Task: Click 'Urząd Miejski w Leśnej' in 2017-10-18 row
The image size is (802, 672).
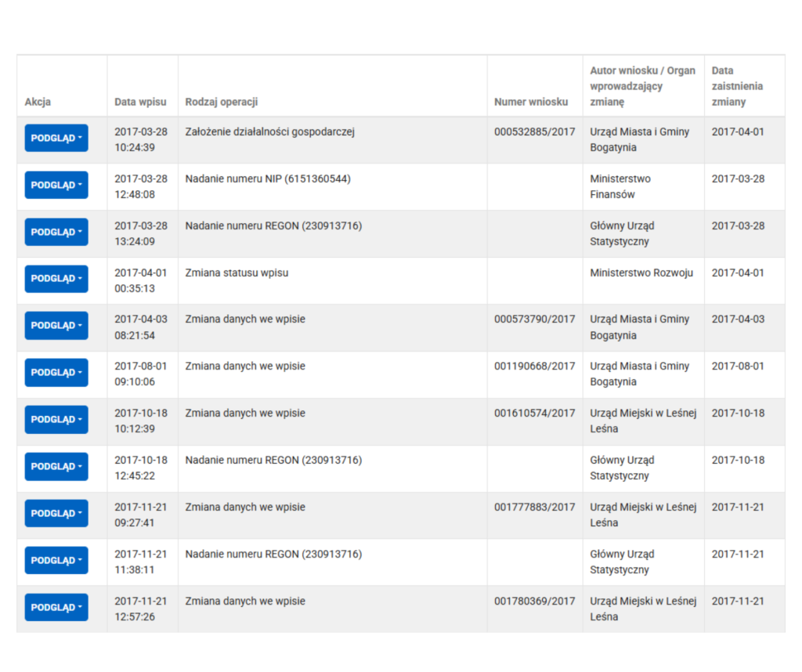Action: tap(643, 421)
